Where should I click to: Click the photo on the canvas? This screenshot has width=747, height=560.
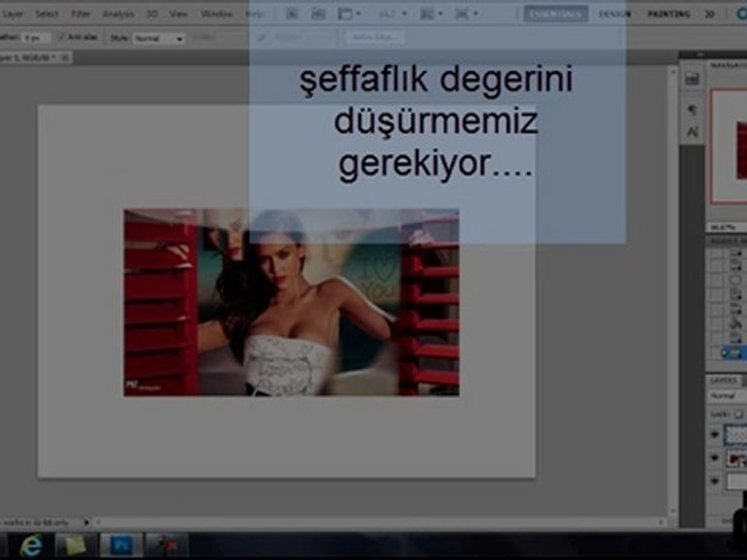[x=291, y=302]
